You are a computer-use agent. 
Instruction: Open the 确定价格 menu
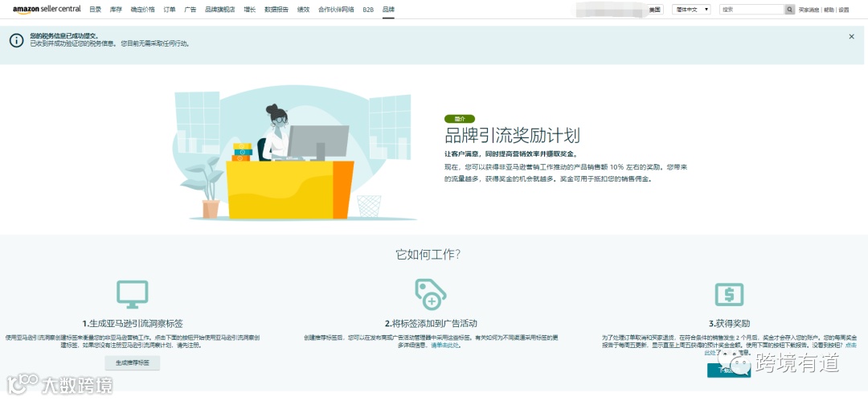click(x=143, y=10)
